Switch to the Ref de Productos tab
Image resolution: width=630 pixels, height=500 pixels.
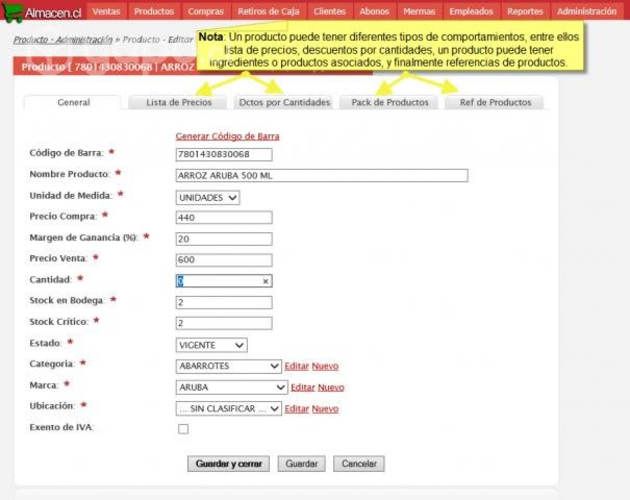[495, 102]
